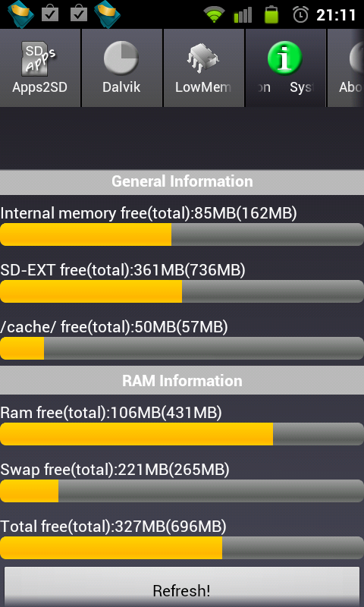364x607 pixels.
Task: Open the Apps2SD tab icon
Action: (x=39, y=58)
